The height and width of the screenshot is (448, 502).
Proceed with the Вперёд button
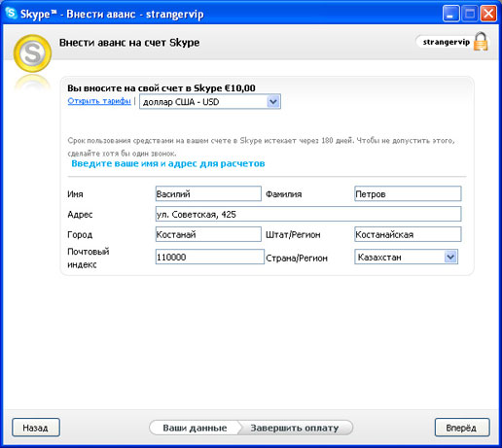click(462, 428)
